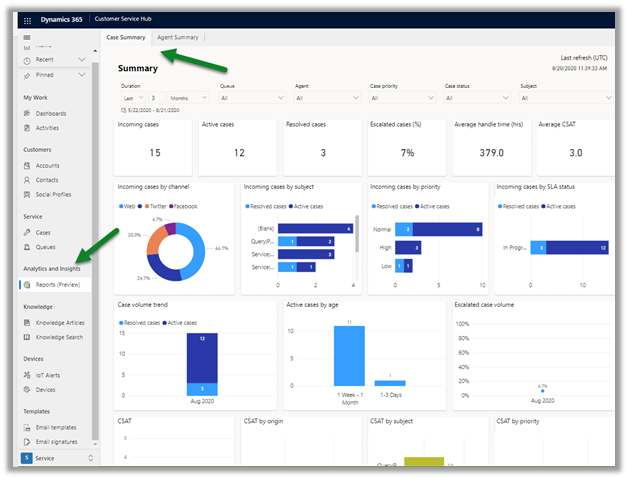Switch to the Agent Summary tab

point(178,37)
